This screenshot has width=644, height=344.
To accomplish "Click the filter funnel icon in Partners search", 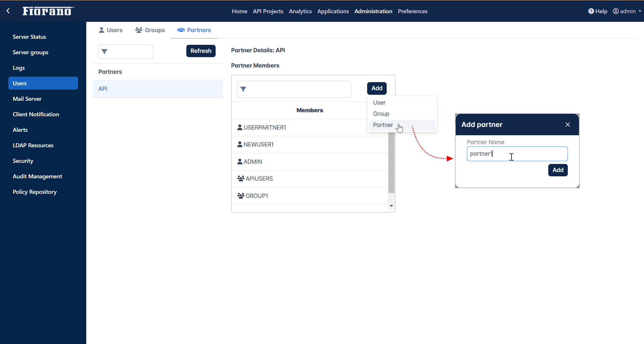I will [104, 52].
